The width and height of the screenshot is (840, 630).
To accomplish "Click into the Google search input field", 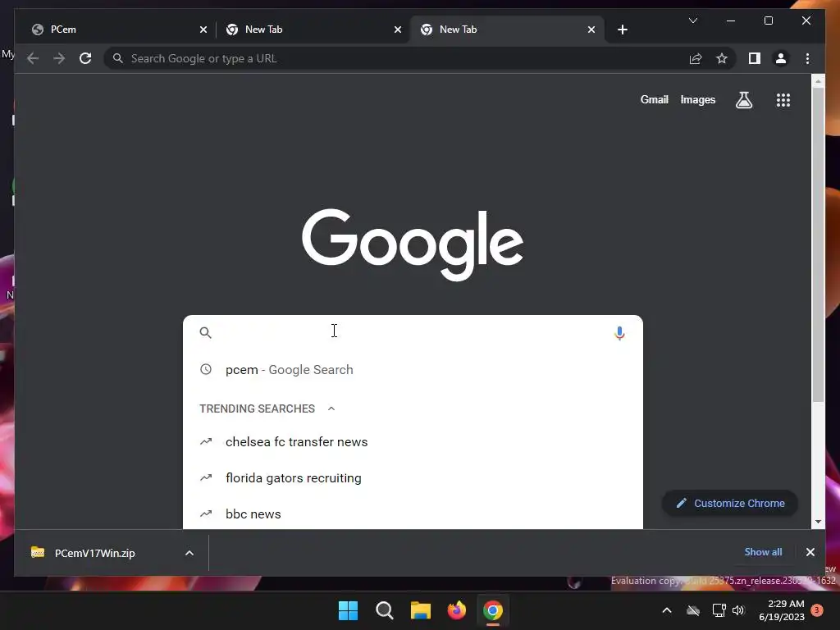I will (413, 333).
